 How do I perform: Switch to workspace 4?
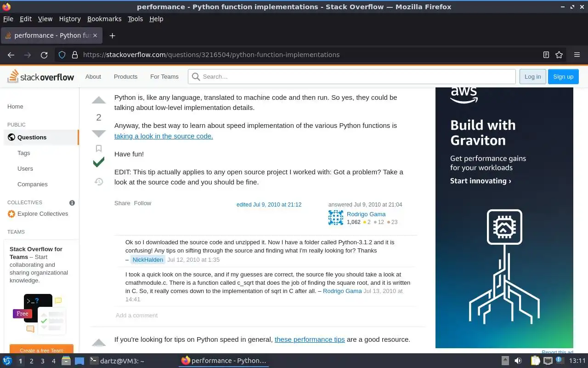click(x=54, y=361)
